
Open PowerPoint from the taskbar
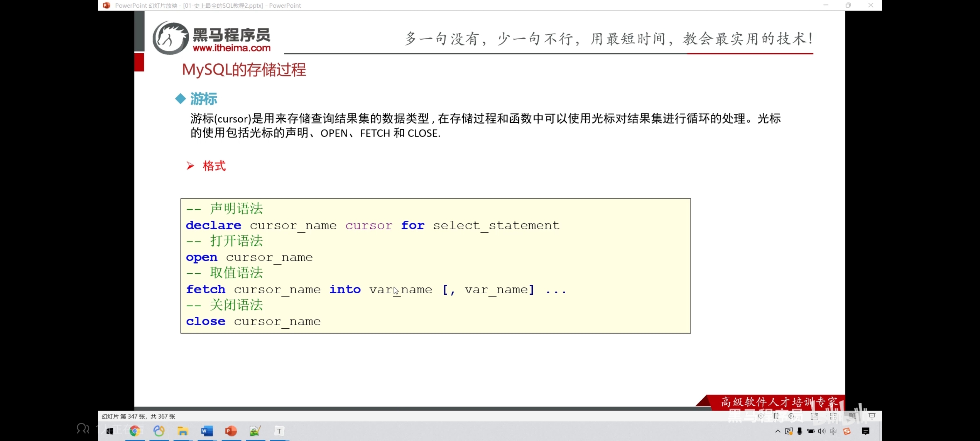[231, 431]
